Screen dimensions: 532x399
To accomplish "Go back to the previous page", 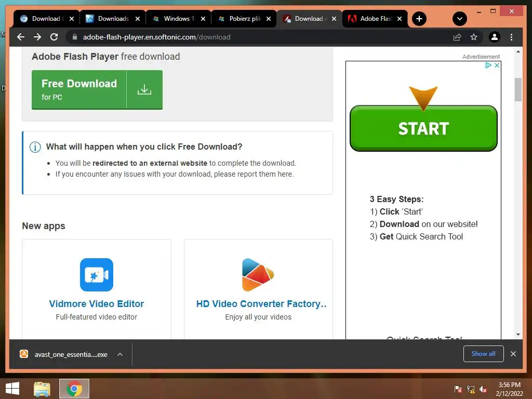I will (x=21, y=37).
